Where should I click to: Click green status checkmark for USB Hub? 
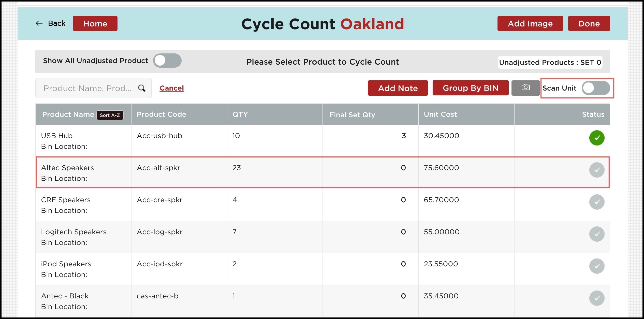(x=596, y=138)
